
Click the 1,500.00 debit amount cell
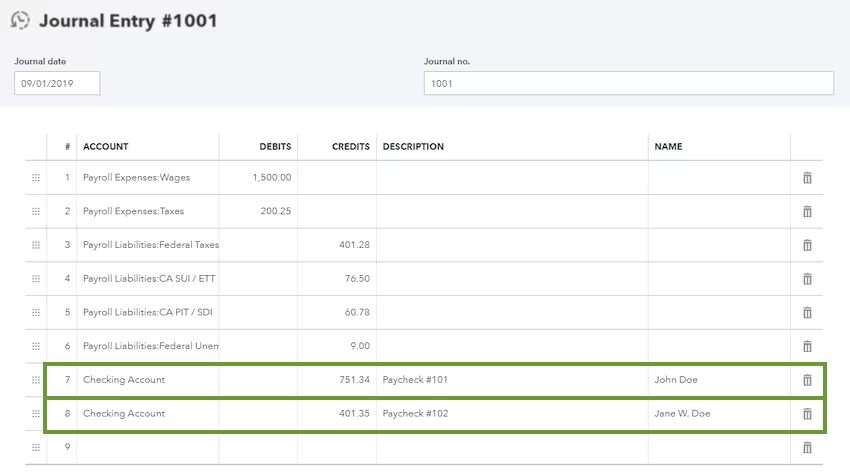[258, 178]
